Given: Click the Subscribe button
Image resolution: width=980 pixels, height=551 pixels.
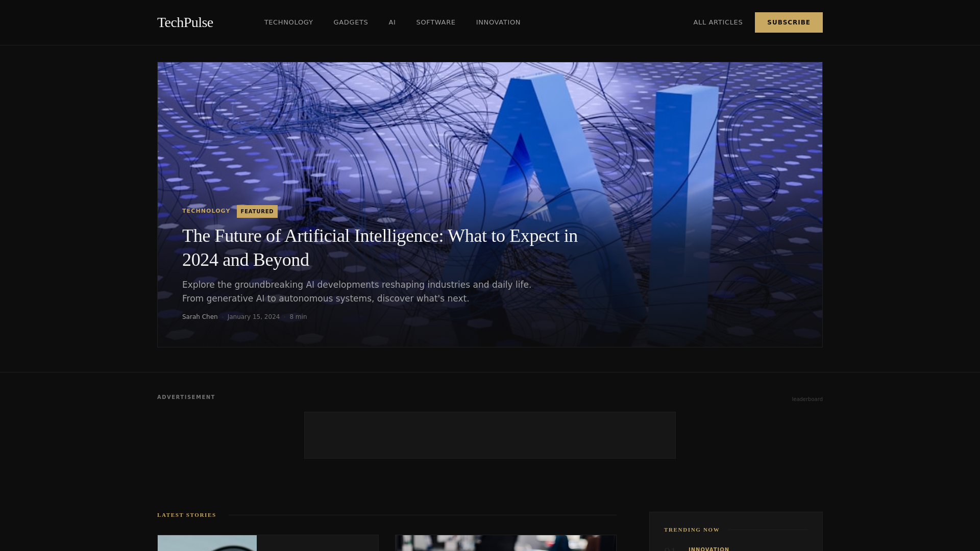Looking at the screenshot, I should click(789, 22).
